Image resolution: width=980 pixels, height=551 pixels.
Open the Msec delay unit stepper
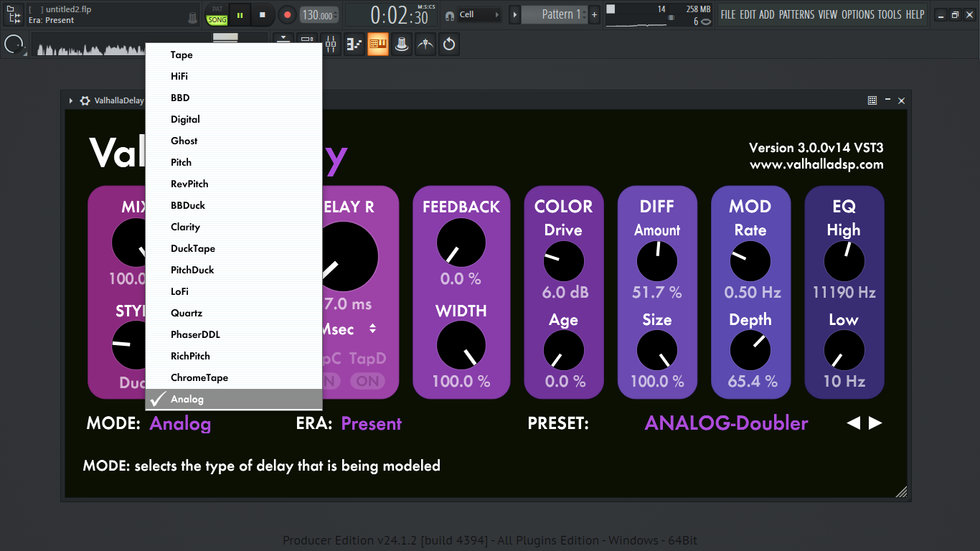point(372,329)
